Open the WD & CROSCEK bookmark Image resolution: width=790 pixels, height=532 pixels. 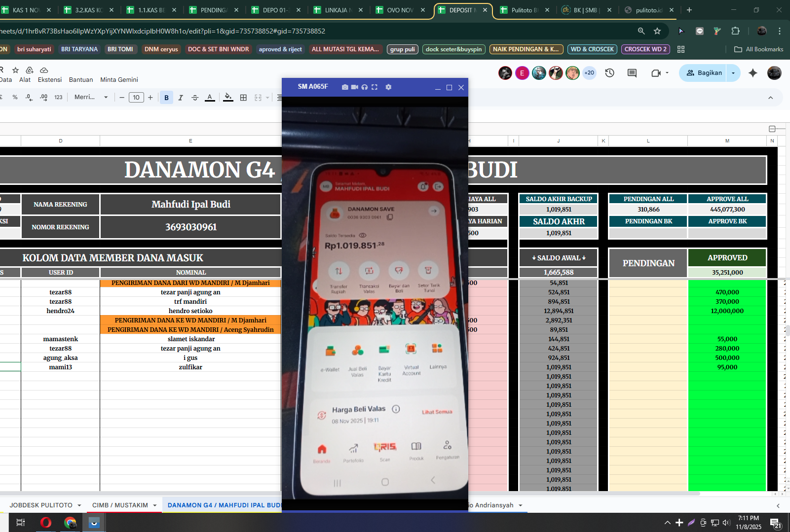pyautogui.click(x=592, y=49)
